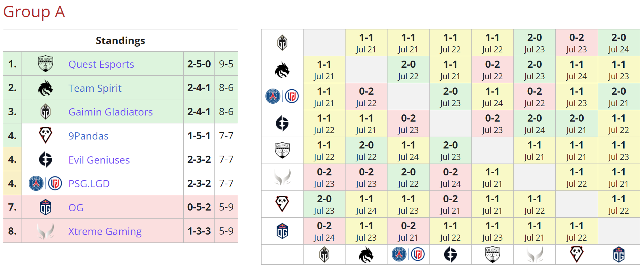Click OG logo in crosstable bottom row

point(619,255)
